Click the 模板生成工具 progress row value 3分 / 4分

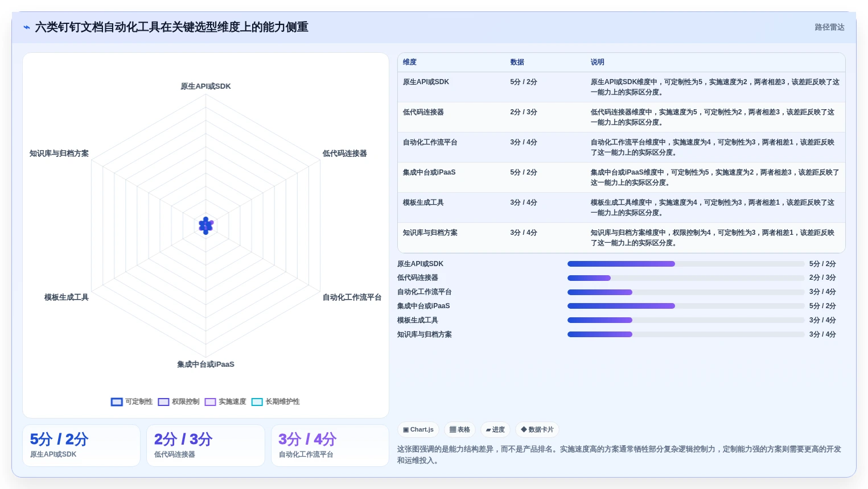point(822,320)
